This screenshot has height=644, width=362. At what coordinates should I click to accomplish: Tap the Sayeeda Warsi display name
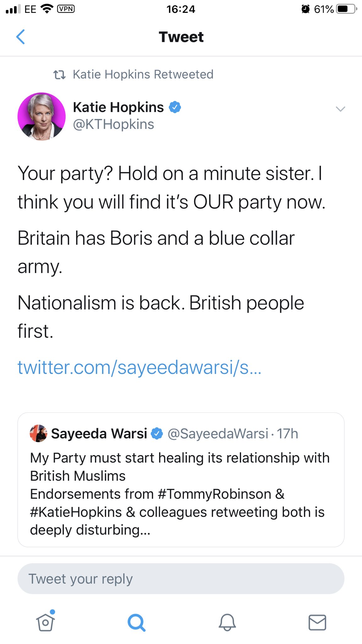[99, 434]
